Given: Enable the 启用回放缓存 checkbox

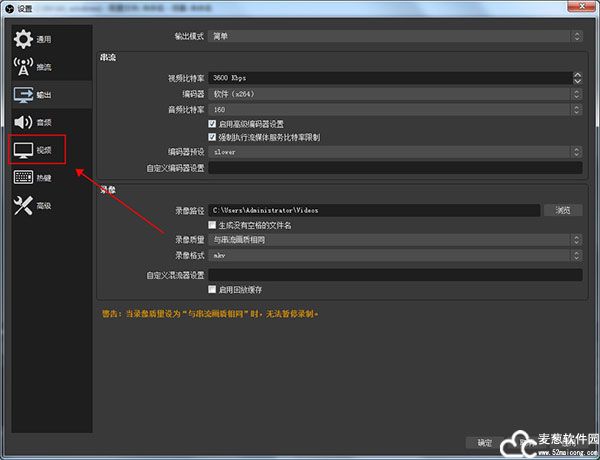Looking at the screenshot, I should click(x=212, y=289).
